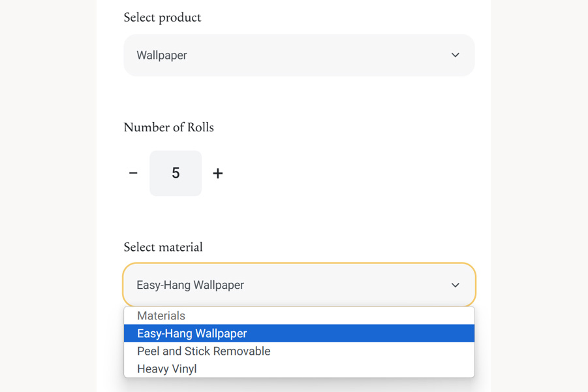Click the chevron in the Select product dropdown
588x392 pixels.
point(456,55)
